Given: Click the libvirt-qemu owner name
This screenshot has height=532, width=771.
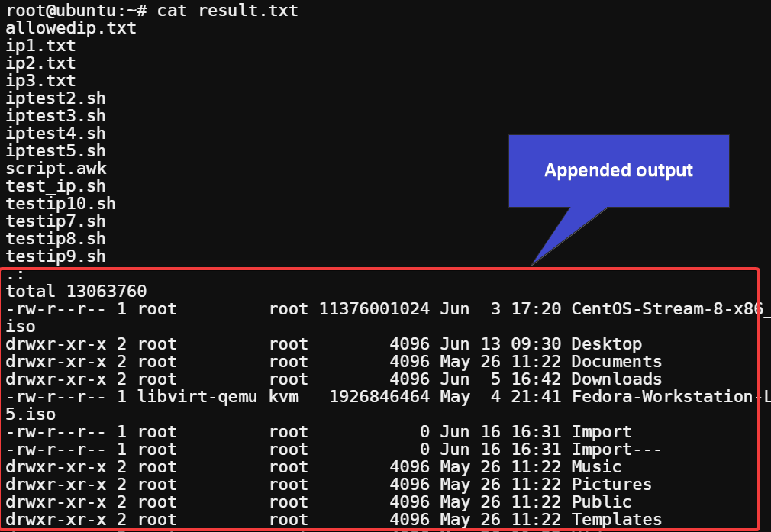Looking at the screenshot, I should [197, 397].
